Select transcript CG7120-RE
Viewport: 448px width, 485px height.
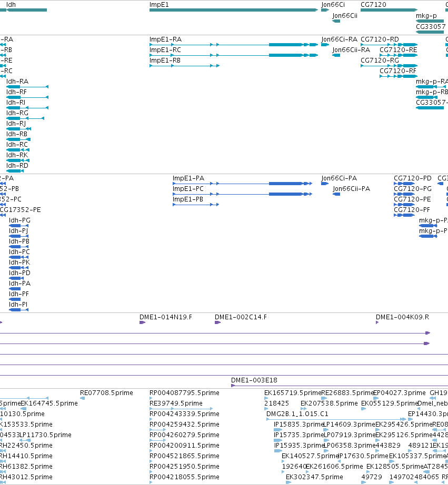click(399, 55)
